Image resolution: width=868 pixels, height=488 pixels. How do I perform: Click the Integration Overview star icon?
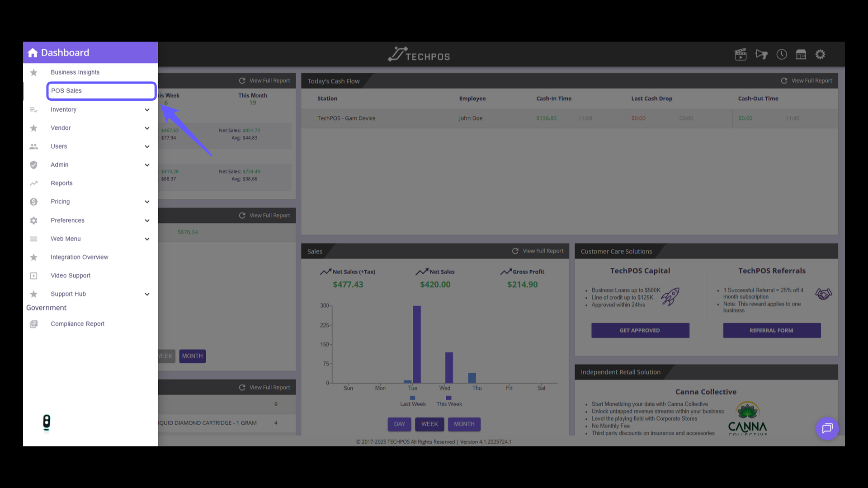[x=33, y=258]
